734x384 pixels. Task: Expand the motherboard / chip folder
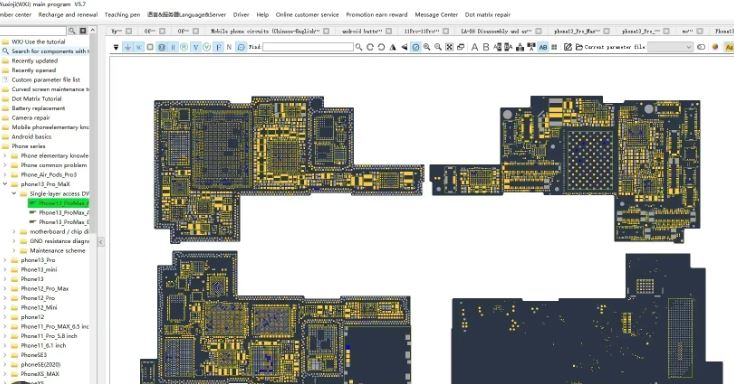(14, 231)
